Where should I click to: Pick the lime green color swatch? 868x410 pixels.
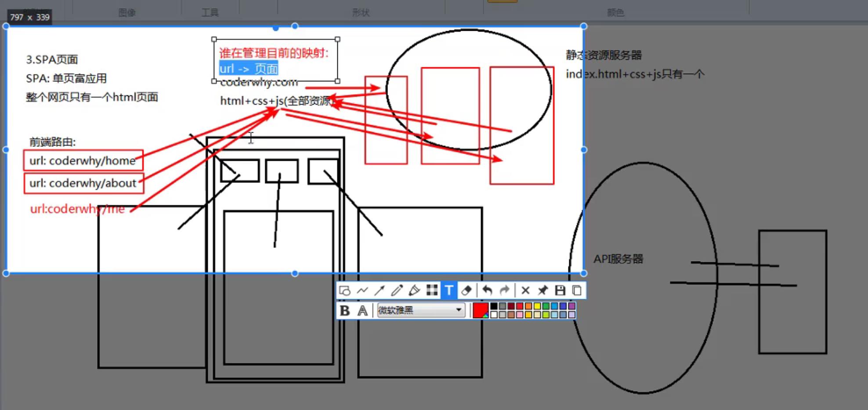pos(546,315)
